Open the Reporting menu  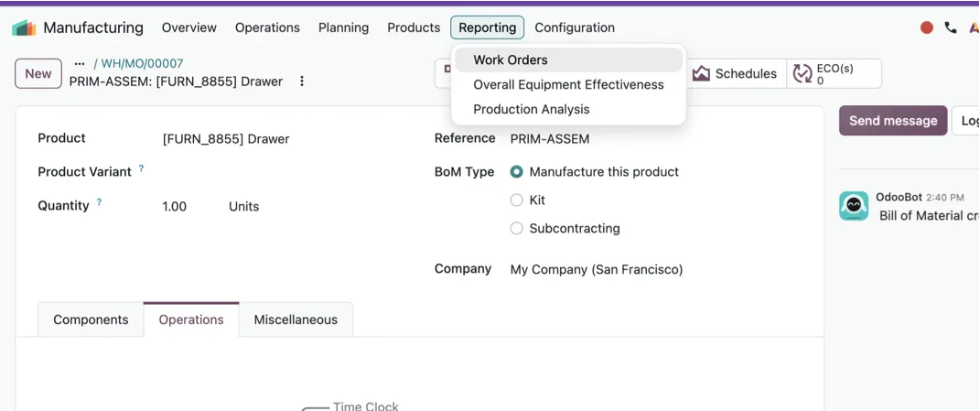[488, 27]
